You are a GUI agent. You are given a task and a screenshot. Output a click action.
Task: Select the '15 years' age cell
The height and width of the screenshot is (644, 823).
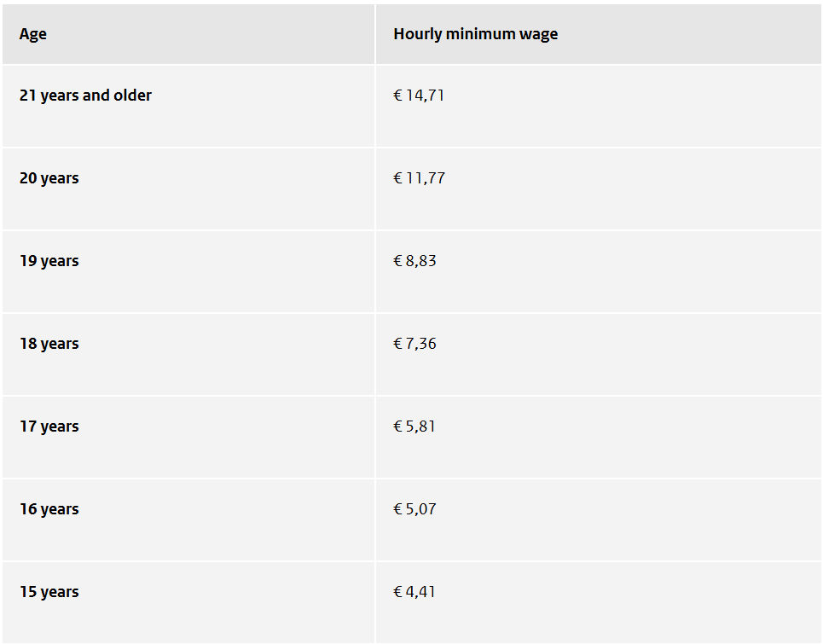49,592
